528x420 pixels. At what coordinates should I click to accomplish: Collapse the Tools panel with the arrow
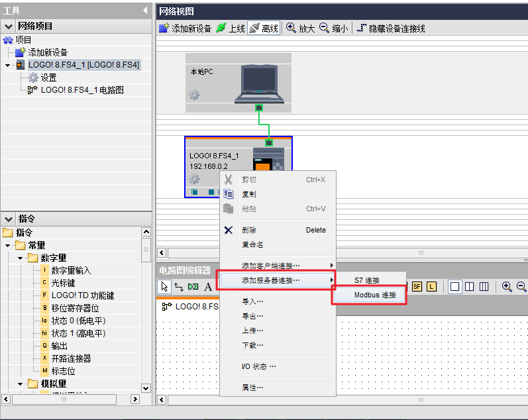[x=145, y=11]
